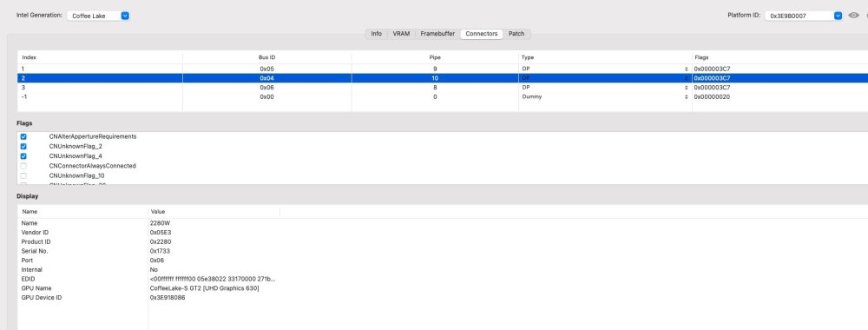868x330 pixels.
Task: Open the Framebuffer tab
Action: pyautogui.click(x=437, y=34)
